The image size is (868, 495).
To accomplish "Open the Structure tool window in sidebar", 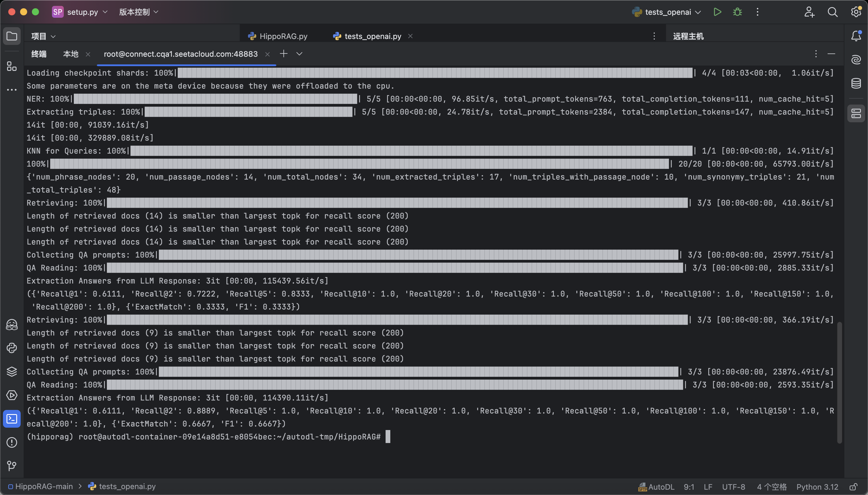I will click(x=12, y=66).
